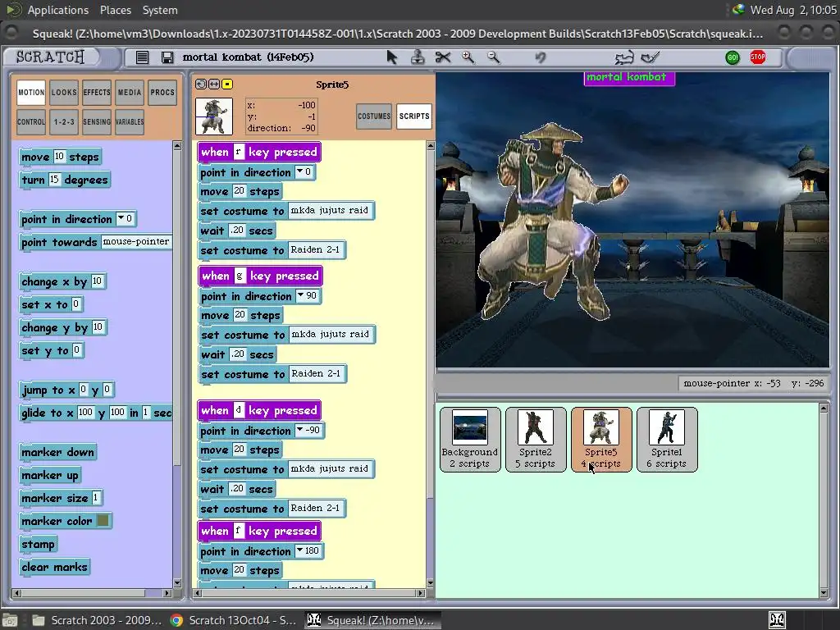The image size is (840, 630).
Task: Select the Background thumbnail in sprite list
Action: coord(470,440)
